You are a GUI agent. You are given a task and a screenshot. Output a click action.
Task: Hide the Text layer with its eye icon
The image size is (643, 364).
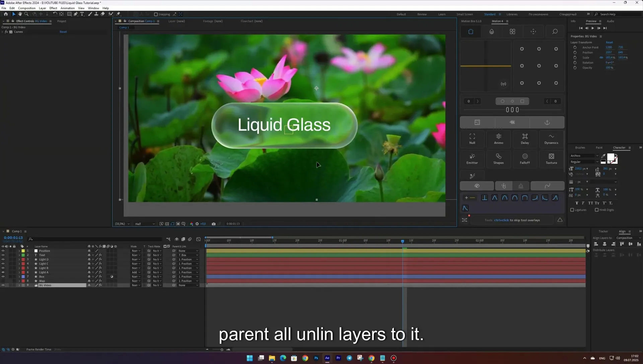click(x=3, y=255)
